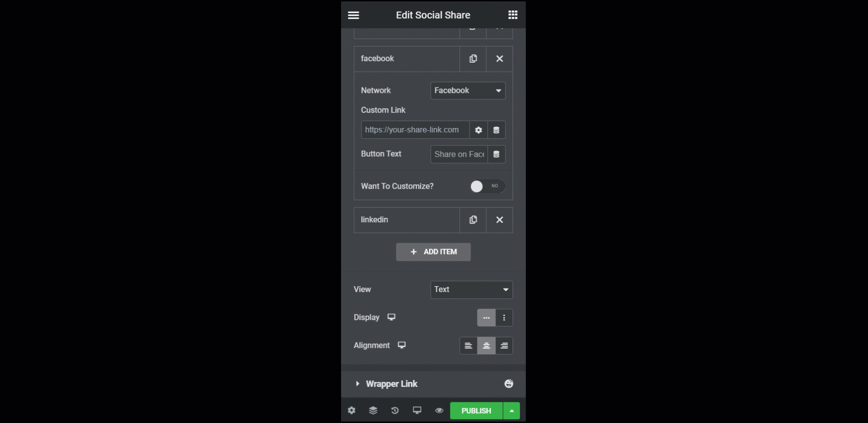Remove the linkedin item

[x=500, y=220]
